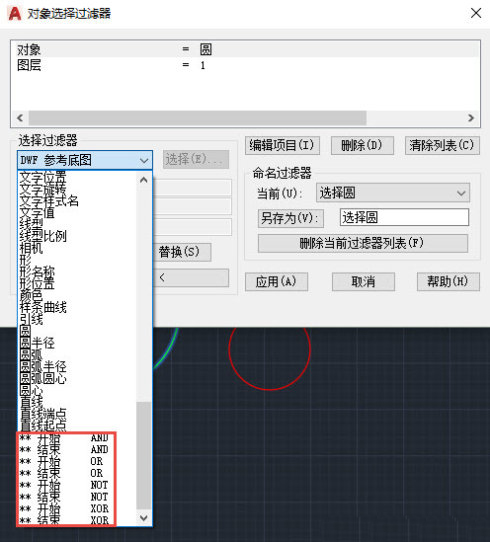Click the dropdown list scroll-up arrow
Screen dimensions: 490x542
tap(144, 180)
